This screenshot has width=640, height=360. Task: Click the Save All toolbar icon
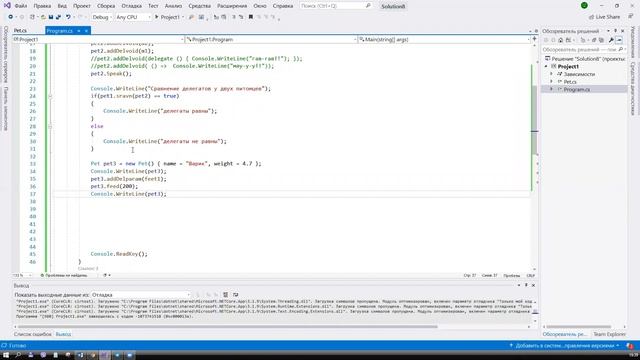[58, 17]
